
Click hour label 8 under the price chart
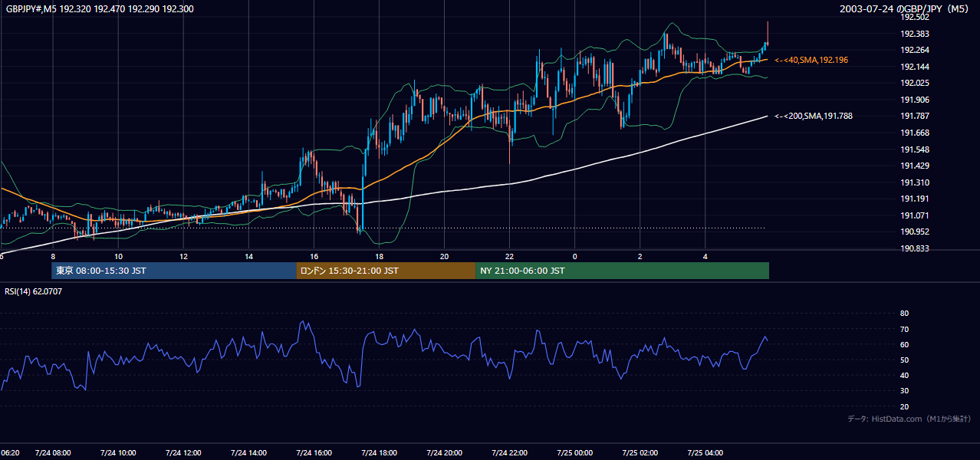(x=53, y=256)
